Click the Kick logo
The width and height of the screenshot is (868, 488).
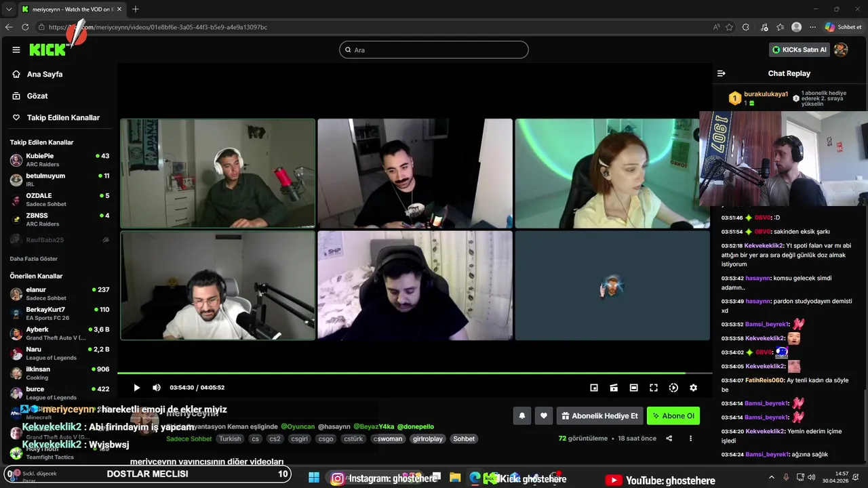click(x=47, y=49)
